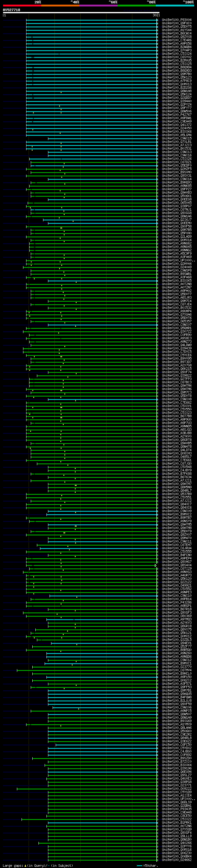197x868 pixels.
Task: Select the UniRef100_B2WOB4 label
Action: pyautogui.click(x=176, y=47)
